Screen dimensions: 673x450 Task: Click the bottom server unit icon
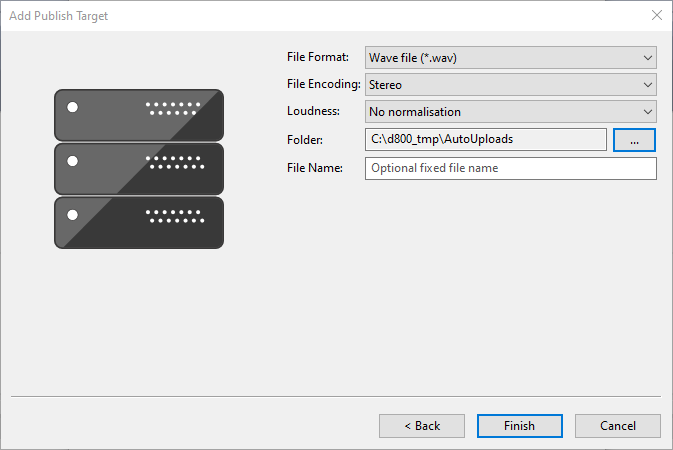pyautogui.click(x=139, y=222)
